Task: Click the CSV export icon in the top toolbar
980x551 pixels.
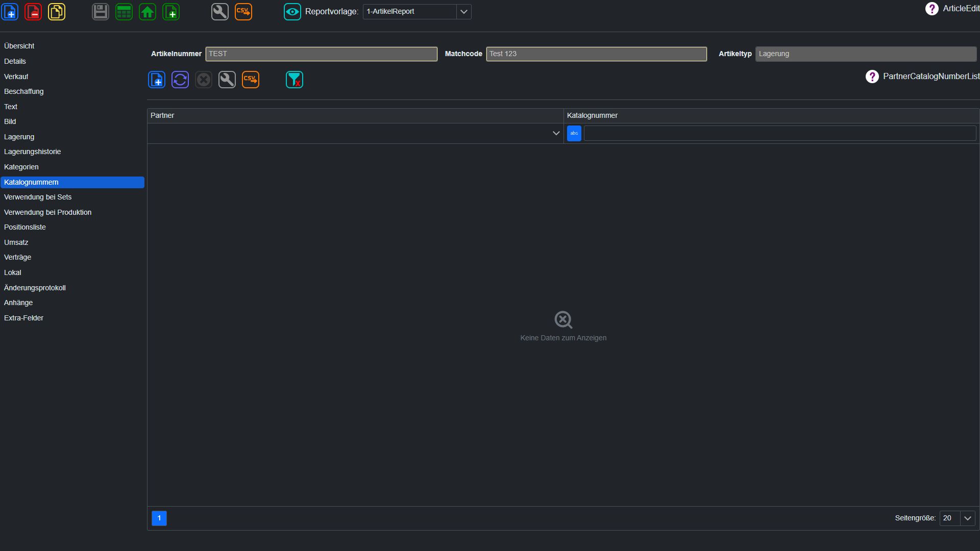Action: click(243, 12)
